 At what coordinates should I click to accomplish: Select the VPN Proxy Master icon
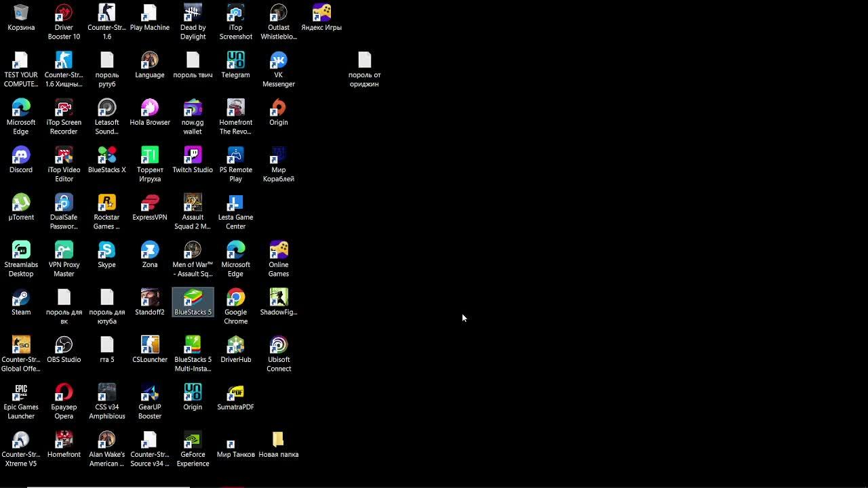64,259
